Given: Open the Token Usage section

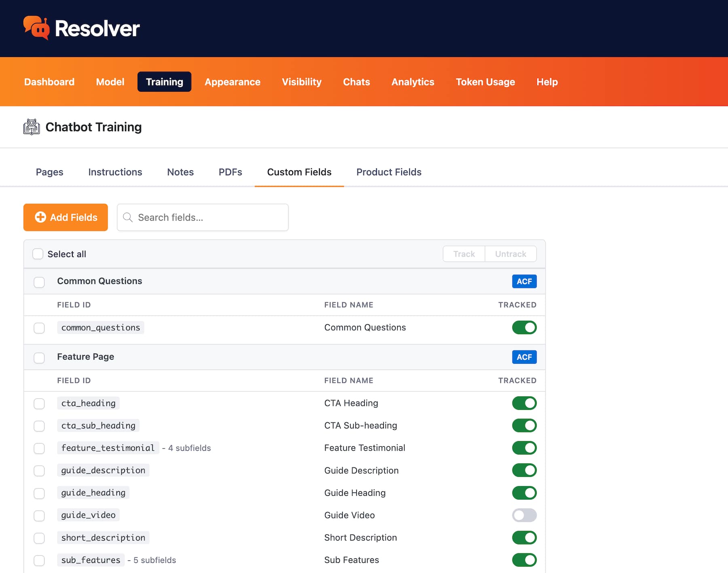Looking at the screenshot, I should point(485,82).
